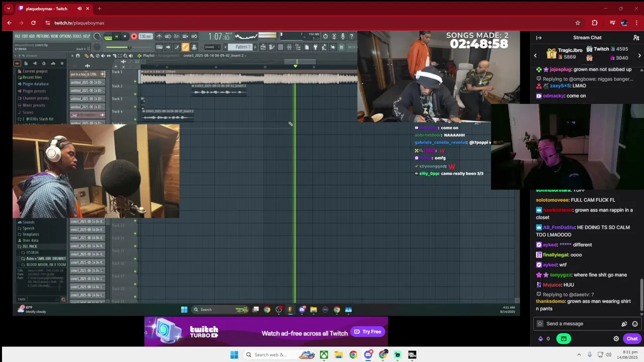Collapse the Stream Chat panel

click(539, 38)
